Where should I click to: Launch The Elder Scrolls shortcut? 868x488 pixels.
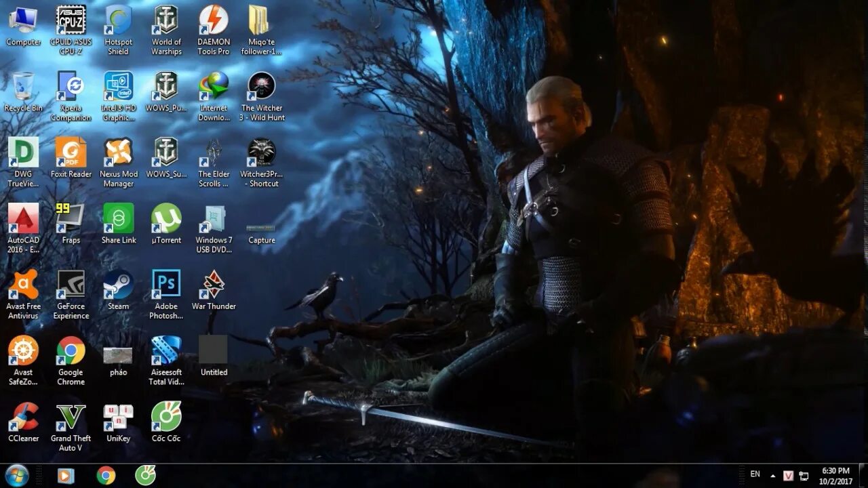pos(214,162)
